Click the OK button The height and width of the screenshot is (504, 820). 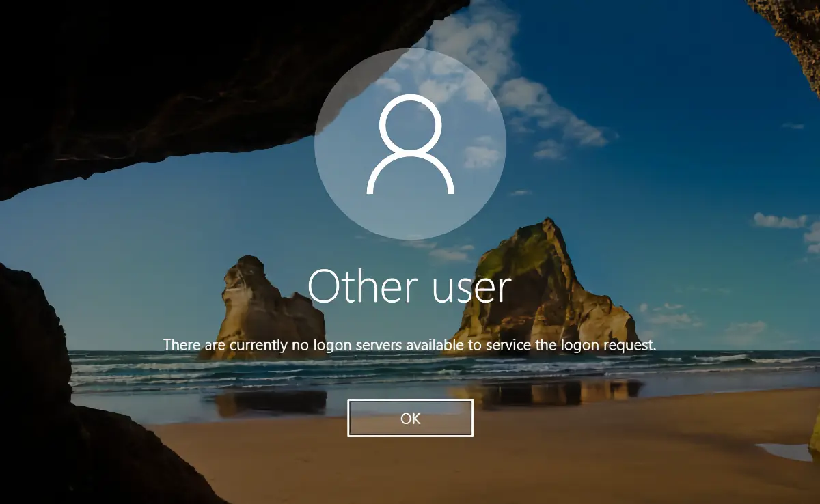click(410, 418)
